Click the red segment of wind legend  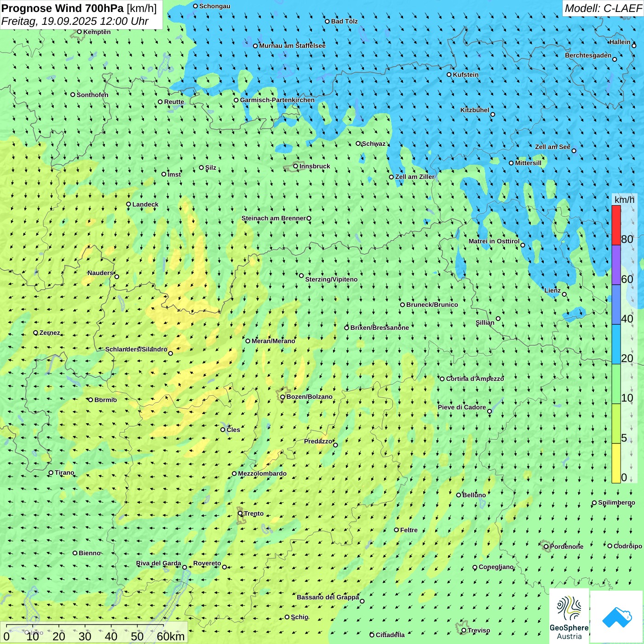(x=616, y=225)
